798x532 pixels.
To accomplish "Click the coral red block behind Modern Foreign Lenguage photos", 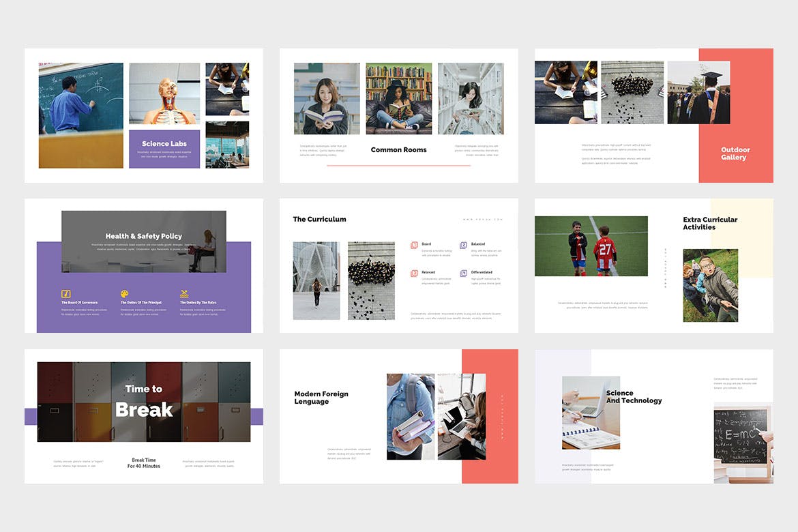I will (x=502, y=416).
